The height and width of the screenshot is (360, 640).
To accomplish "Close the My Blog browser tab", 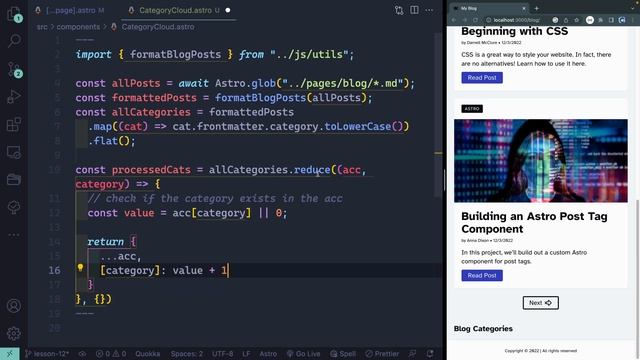I will click(524, 8).
